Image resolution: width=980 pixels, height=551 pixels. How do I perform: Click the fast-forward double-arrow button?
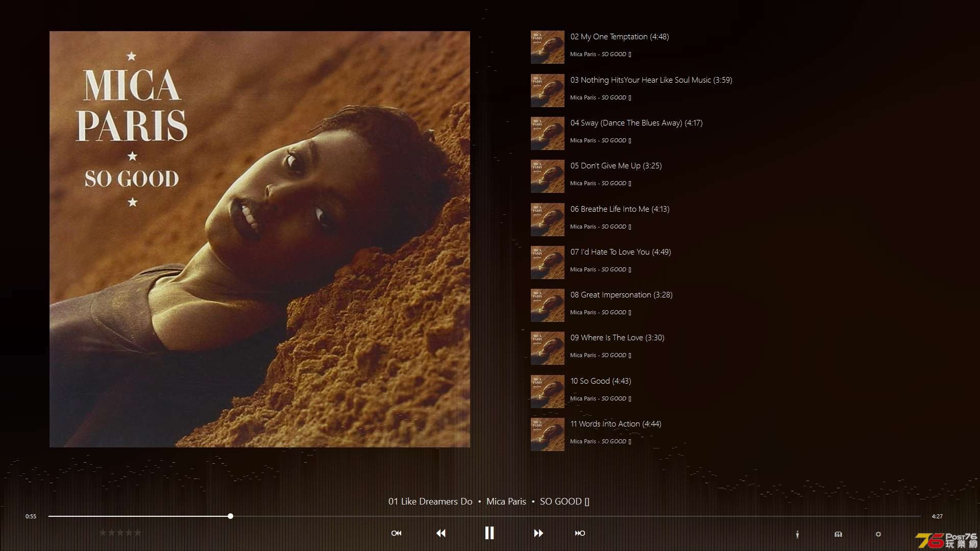point(538,533)
